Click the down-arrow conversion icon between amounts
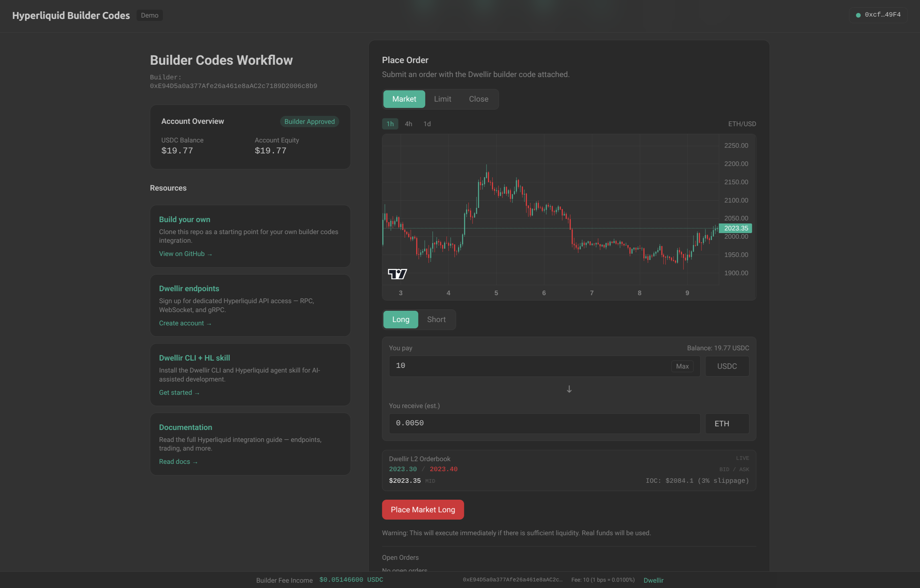The height and width of the screenshot is (588, 920). tap(569, 389)
